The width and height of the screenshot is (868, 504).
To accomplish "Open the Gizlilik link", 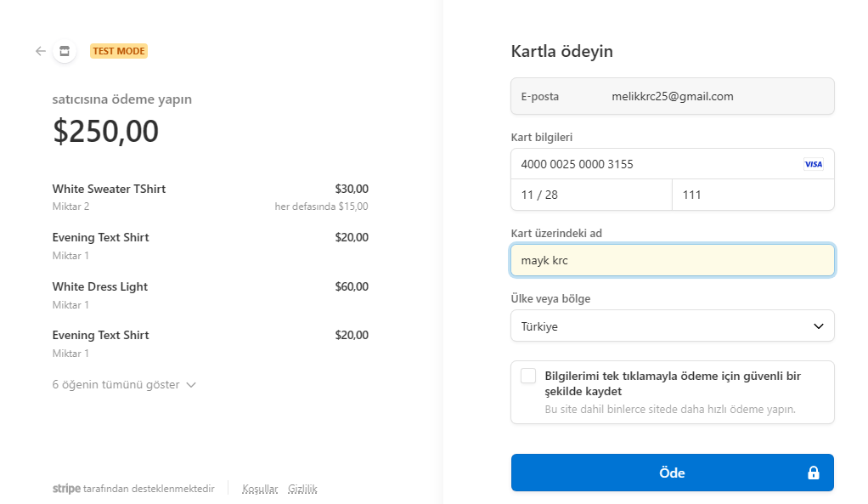I will click(x=302, y=489).
